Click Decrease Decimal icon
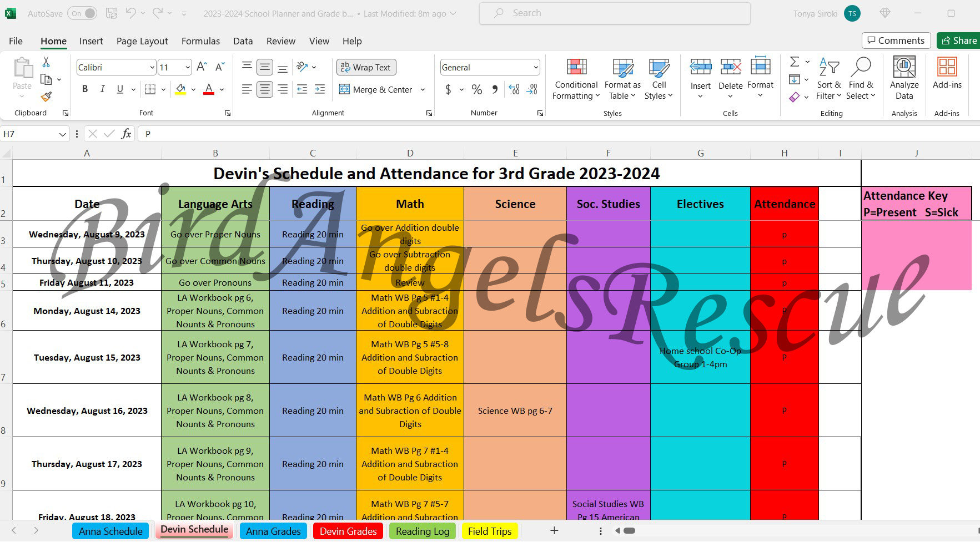 click(x=532, y=89)
